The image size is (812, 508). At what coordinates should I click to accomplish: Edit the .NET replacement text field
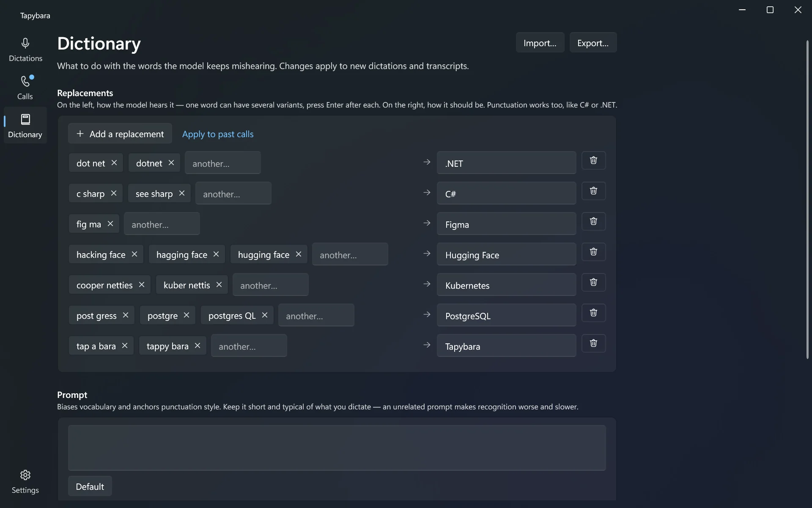507,163
